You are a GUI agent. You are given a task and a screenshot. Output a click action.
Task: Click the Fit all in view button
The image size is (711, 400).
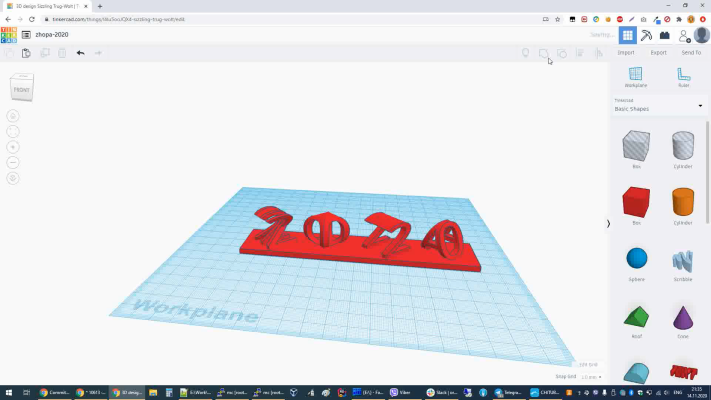13,132
